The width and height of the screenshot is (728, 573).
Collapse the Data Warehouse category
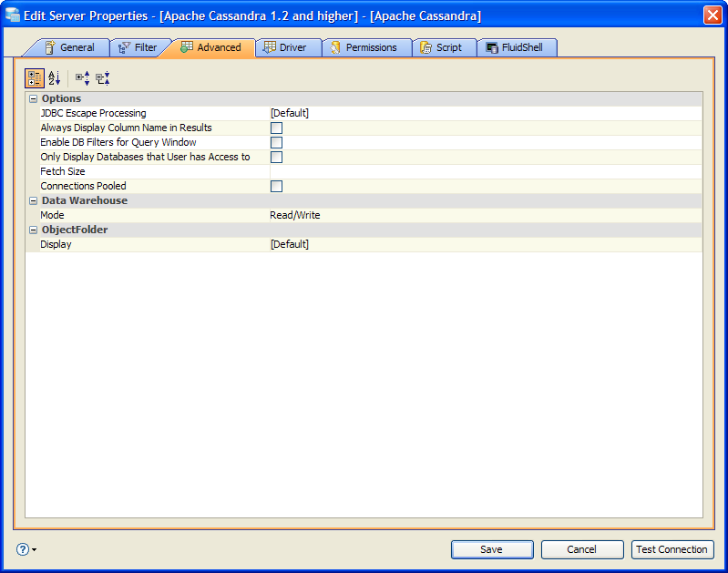click(33, 200)
